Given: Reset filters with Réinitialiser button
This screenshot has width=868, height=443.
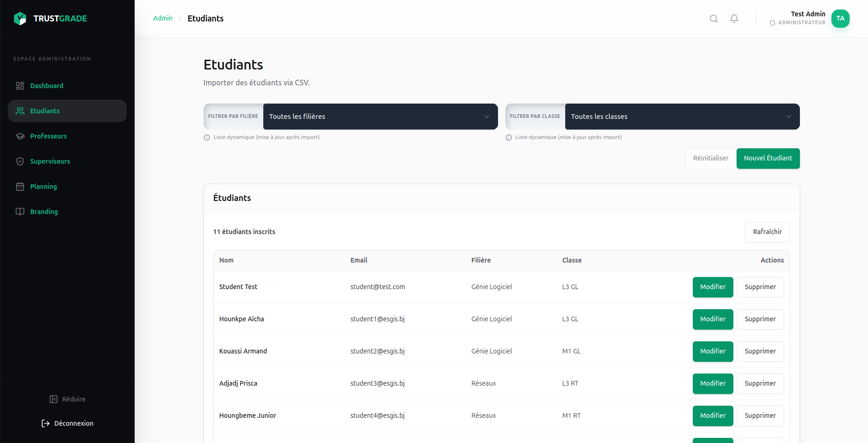Looking at the screenshot, I should 710,159.
